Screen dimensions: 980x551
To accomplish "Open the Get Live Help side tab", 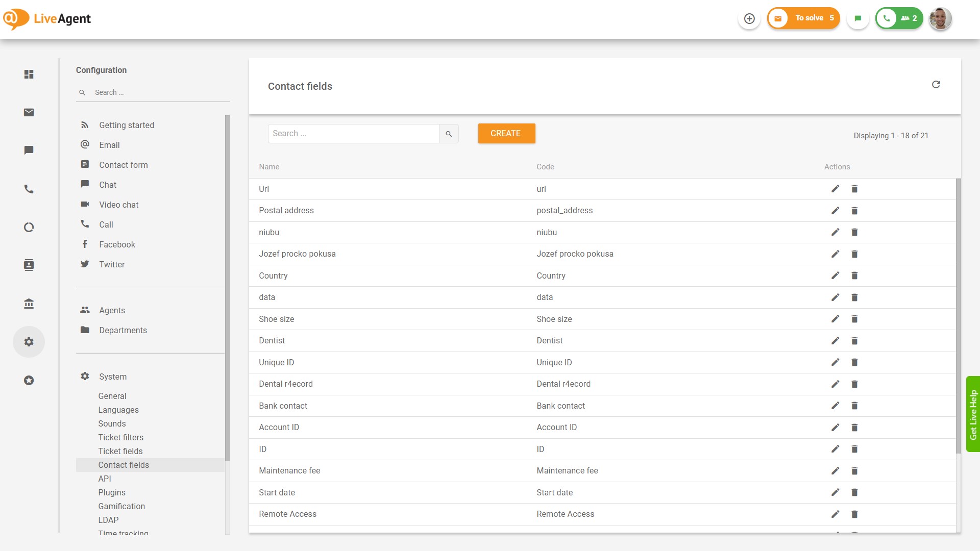I will click(973, 414).
